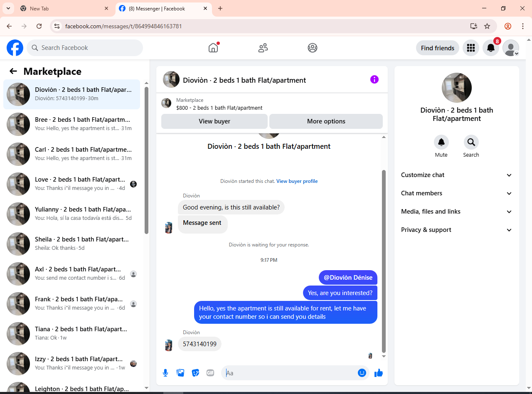Open the Chrome three-dot menu
Image resolution: width=532 pixels, height=394 pixels.
point(523,26)
